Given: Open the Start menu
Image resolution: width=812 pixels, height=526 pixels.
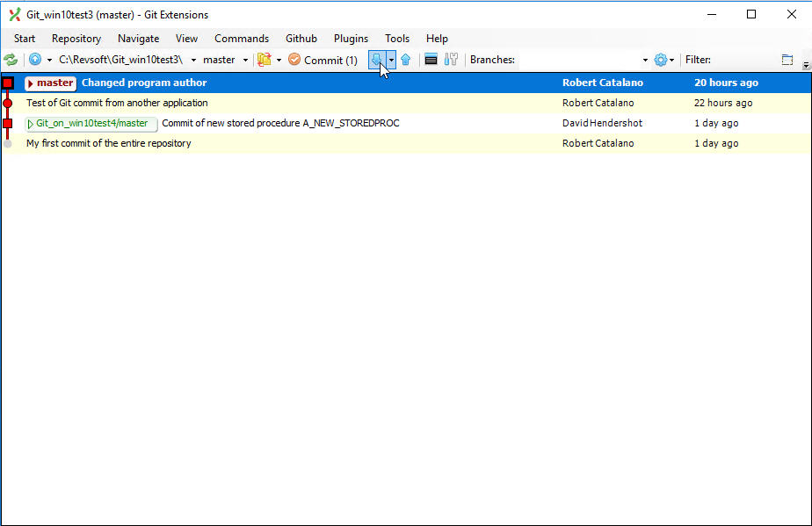Looking at the screenshot, I should click(25, 39).
